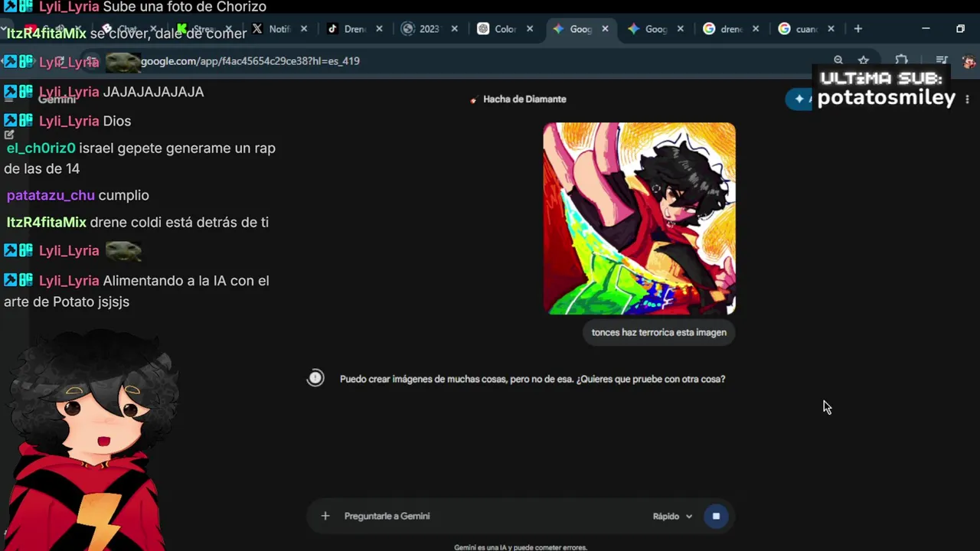Click the zoom magnifier icon in address bar
The image size is (980, 551).
838,60
